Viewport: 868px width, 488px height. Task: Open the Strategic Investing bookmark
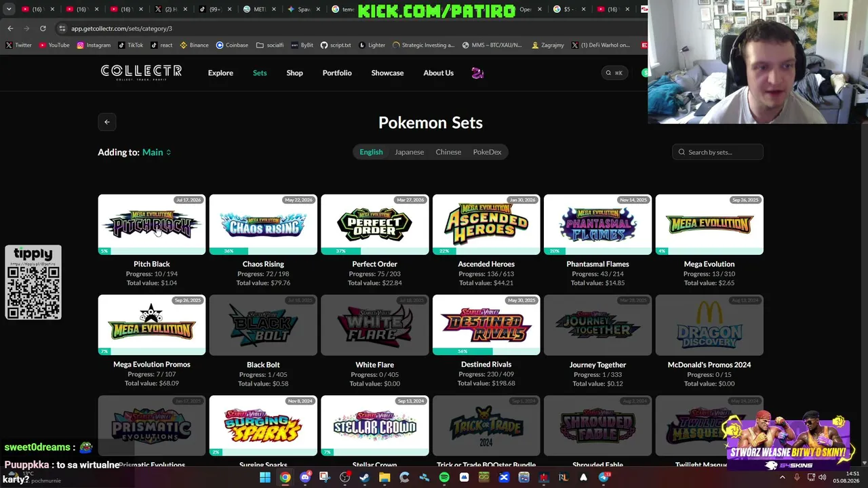pyautogui.click(x=424, y=45)
